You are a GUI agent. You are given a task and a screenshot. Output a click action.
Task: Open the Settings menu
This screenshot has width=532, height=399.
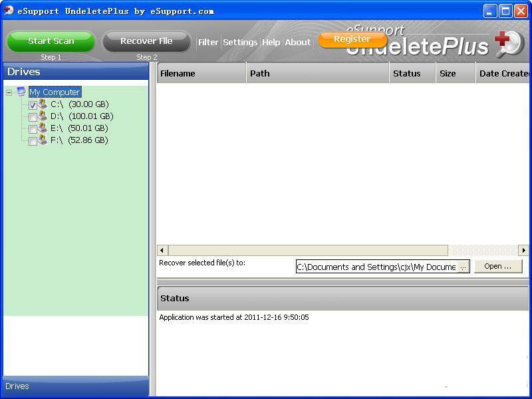click(240, 42)
